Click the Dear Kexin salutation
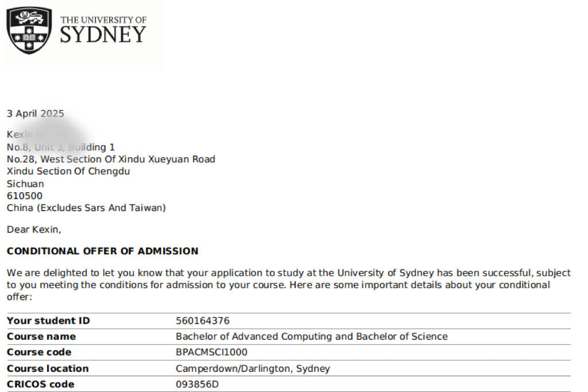 pos(33,230)
